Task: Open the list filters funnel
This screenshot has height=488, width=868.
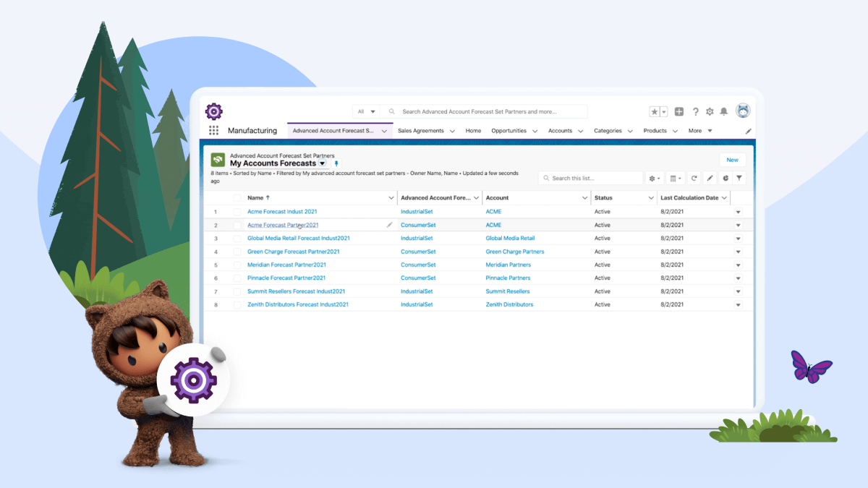Action: 739,178
